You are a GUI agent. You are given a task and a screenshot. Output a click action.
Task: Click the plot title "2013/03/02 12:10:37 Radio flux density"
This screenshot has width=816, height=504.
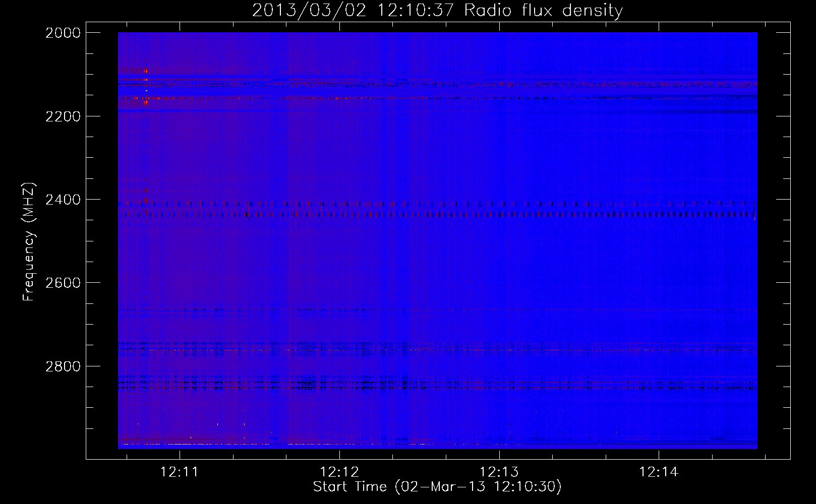[x=437, y=10]
